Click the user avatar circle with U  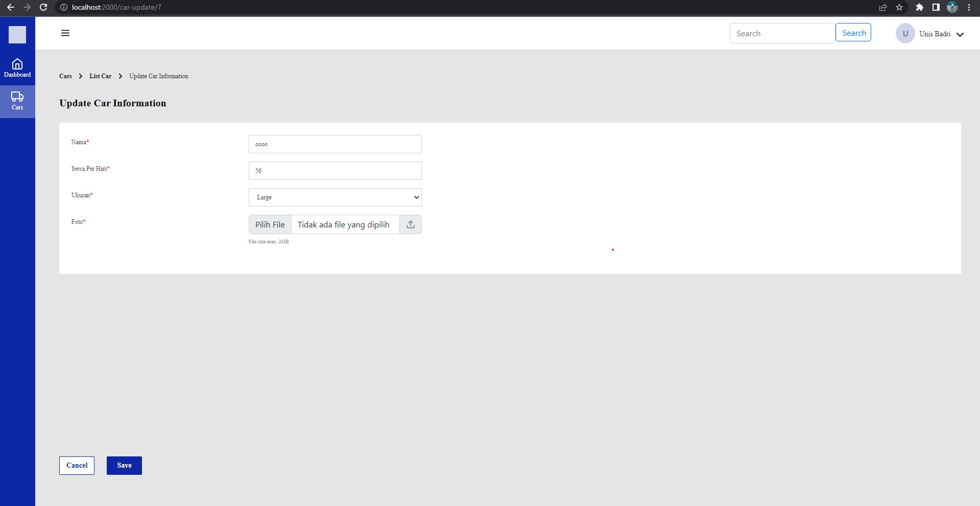tap(905, 33)
